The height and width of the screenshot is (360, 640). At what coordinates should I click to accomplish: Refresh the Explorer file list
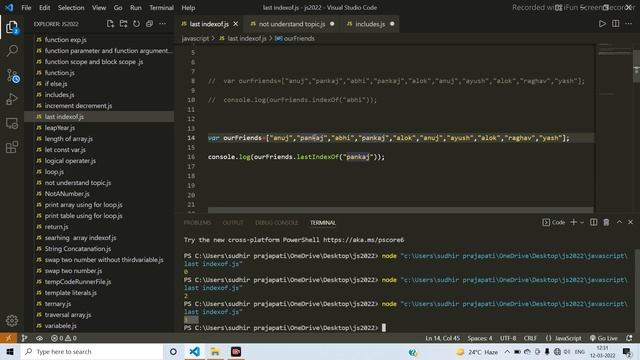(136, 24)
